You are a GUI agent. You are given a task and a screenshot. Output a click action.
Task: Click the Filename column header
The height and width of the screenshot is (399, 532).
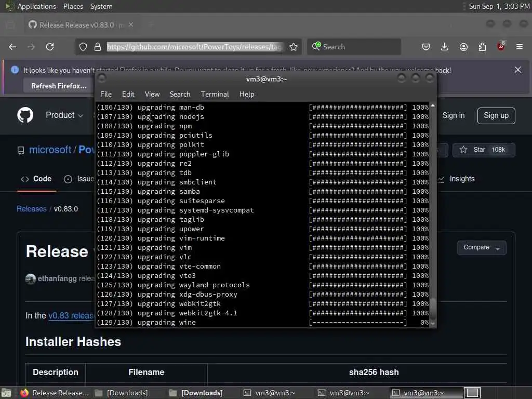[x=146, y=372]
